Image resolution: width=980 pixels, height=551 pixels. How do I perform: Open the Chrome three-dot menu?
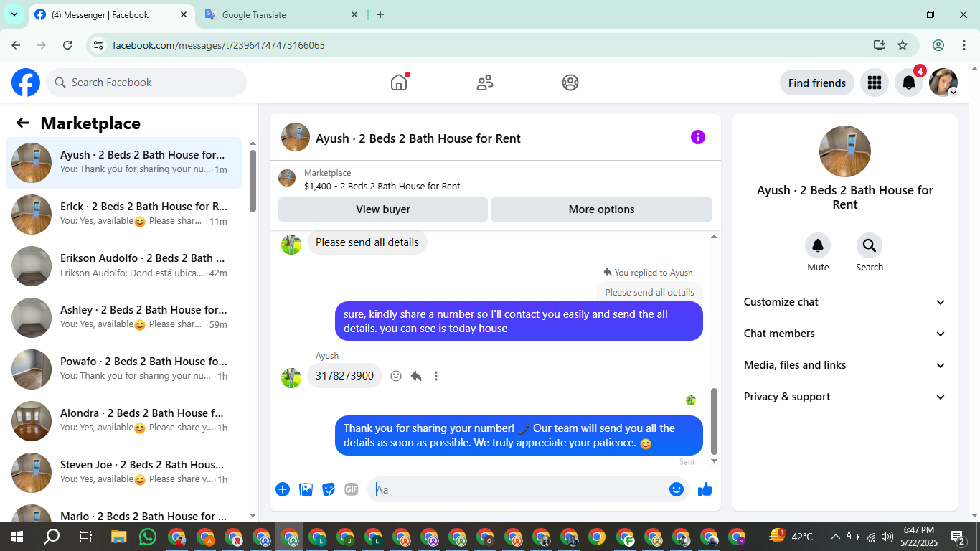963,45
